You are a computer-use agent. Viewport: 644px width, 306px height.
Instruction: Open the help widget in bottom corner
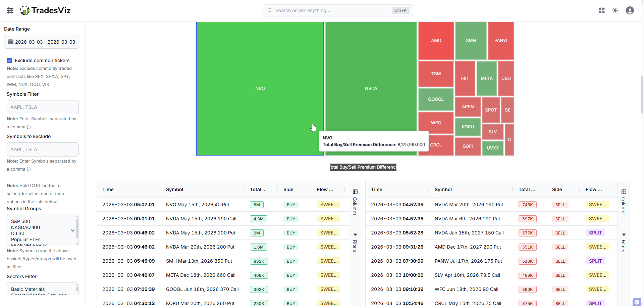click(637, 302)
